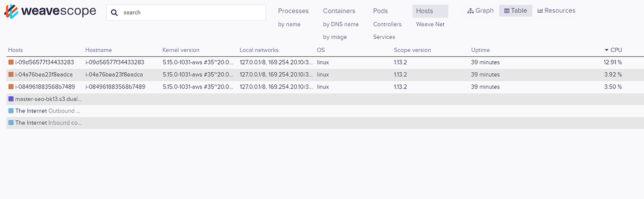Show containers by DNS name
Image resolution: width=644 pixels, height=199 pixels.
[x=341, y=24]
